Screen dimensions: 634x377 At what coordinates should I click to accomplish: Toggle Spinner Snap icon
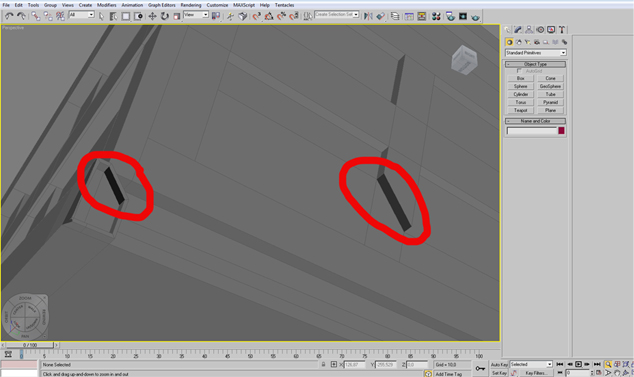(x=294, y=16)
